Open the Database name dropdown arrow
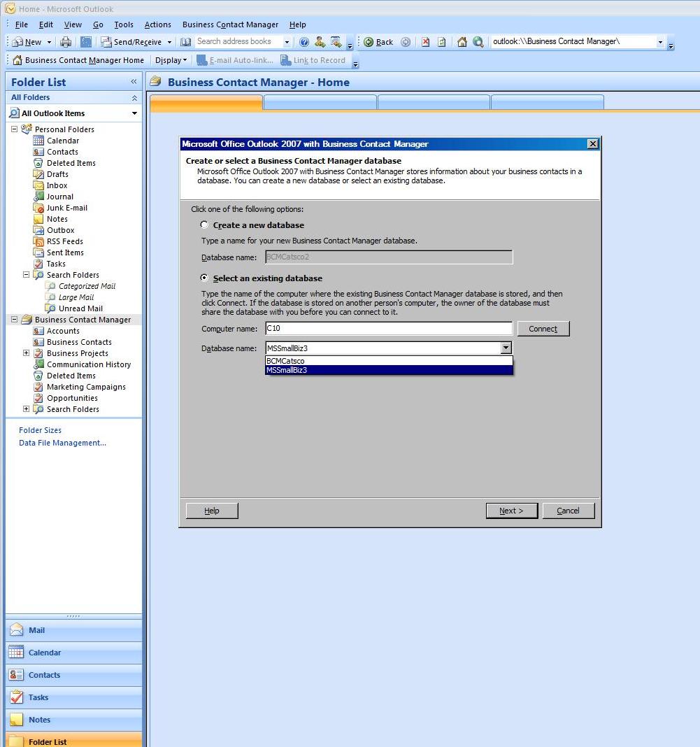This screenshot has width=700, height=747. click(506, 348)
